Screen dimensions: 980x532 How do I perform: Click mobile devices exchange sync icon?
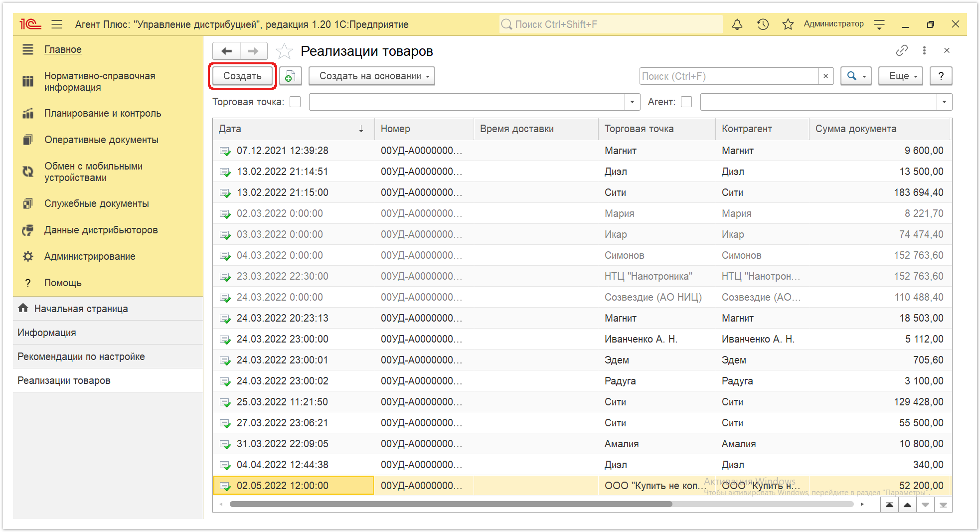[x=28, y=172]
